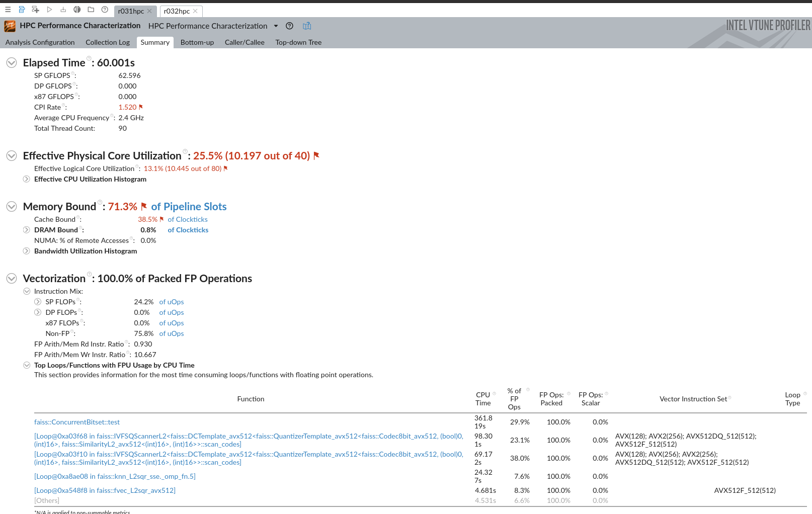The height and width of the screenshot is (514, 812).
Task: Open the Loop@0xa03f68 scan_codes link
Action: pyautogui.click(x=249, y=440)
